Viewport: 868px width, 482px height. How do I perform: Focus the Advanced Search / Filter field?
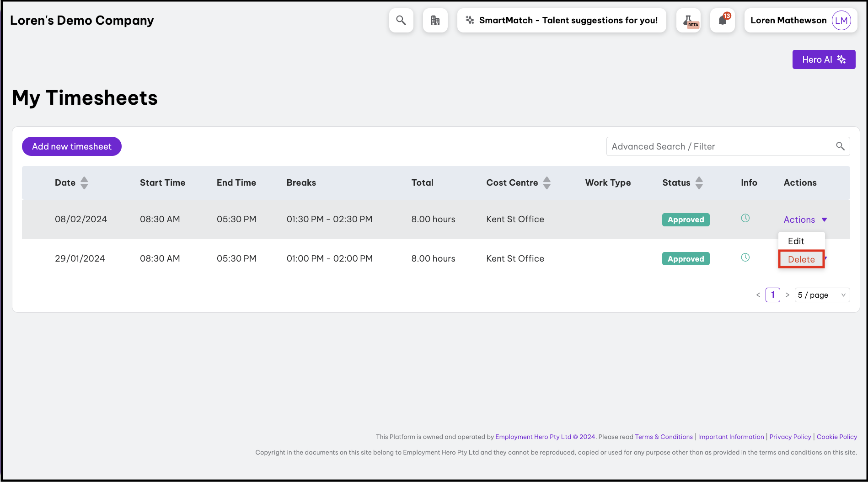pyautogui.click(x=718, y=146)
